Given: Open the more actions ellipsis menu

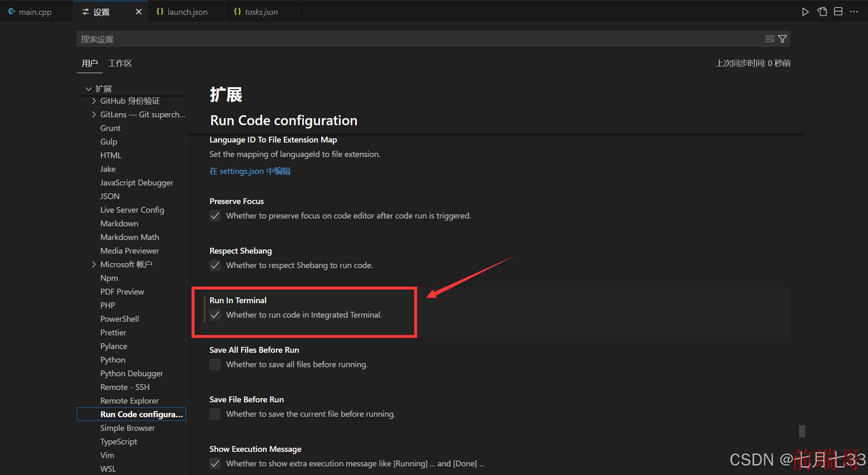Looking at the screenshot, I should pos(854,12).
